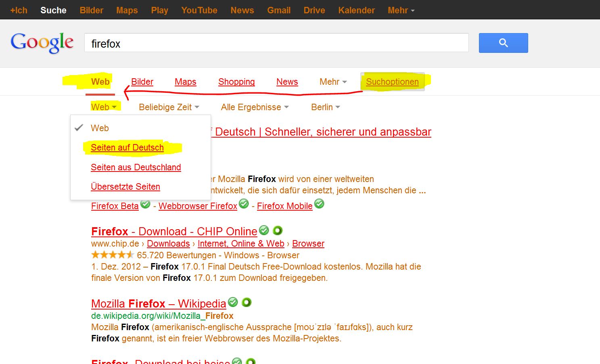Open Drive in the top bar
This screenshot has width=600, height=364.
[314, 10]
